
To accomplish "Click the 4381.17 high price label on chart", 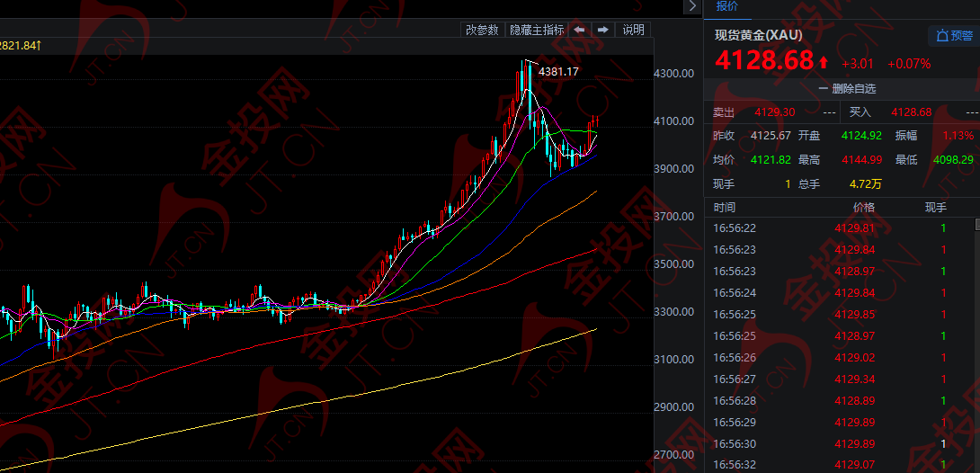I will pyautogui.click(x=558, y=72).
